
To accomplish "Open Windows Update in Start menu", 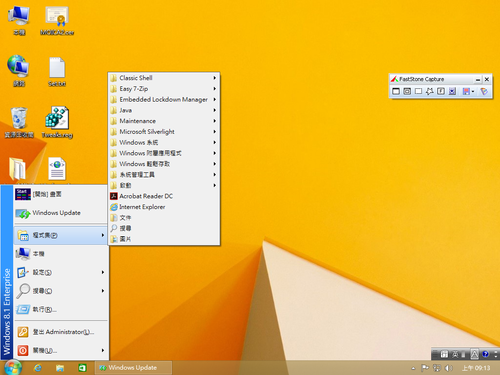I will 60,213.
